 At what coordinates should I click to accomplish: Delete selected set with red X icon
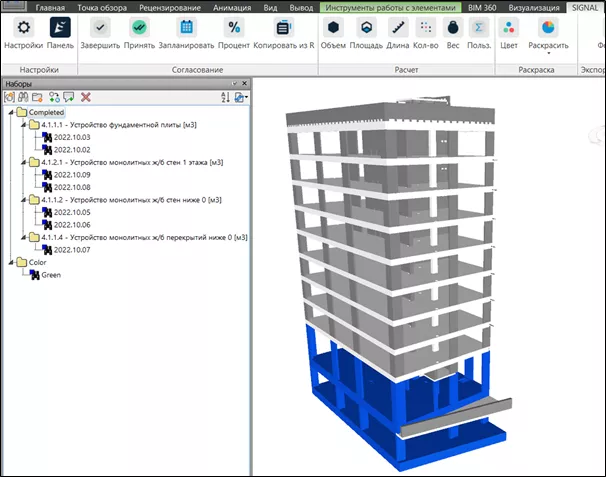pos(86,97)
